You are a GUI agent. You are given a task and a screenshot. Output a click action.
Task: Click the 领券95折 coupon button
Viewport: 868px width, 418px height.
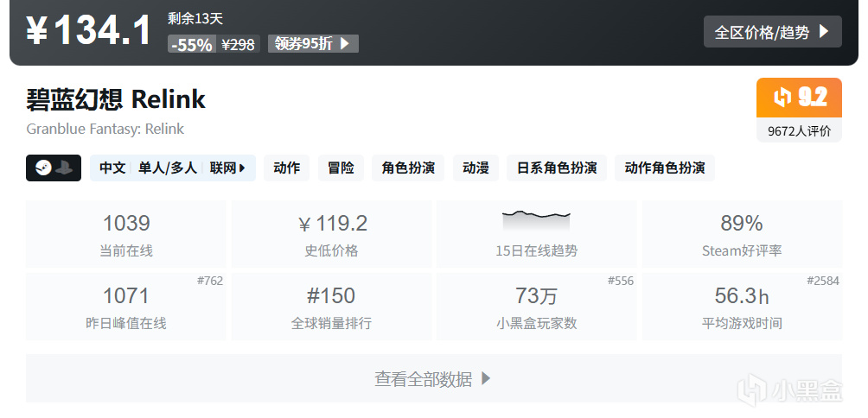[x=313, y=44]
